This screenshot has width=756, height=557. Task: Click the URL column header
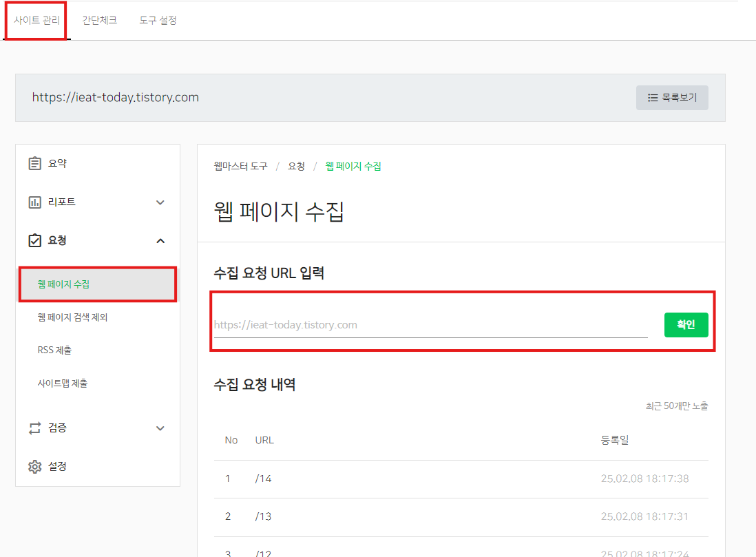264,440
